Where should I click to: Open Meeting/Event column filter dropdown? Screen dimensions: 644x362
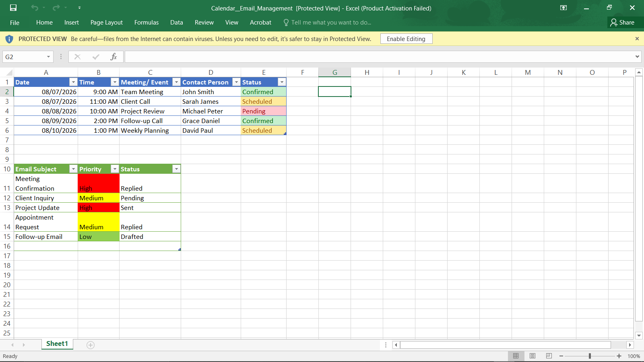176,82
